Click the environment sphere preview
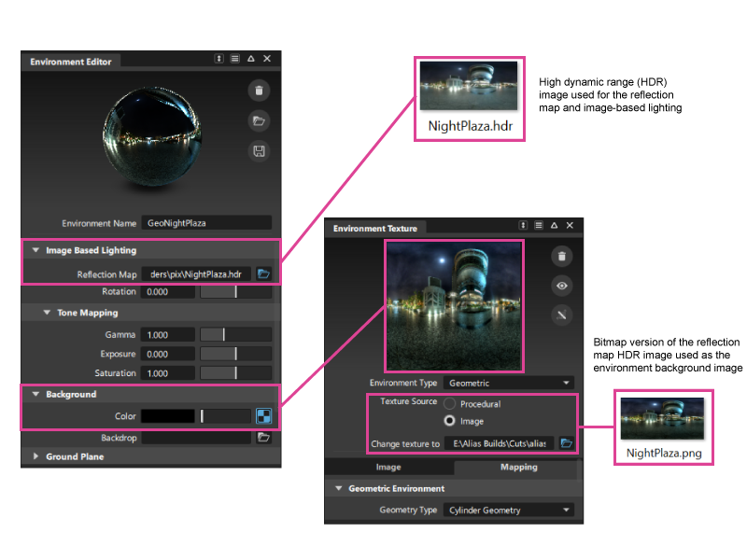Viewport: 747px width, 560px height. click(152, 136)
